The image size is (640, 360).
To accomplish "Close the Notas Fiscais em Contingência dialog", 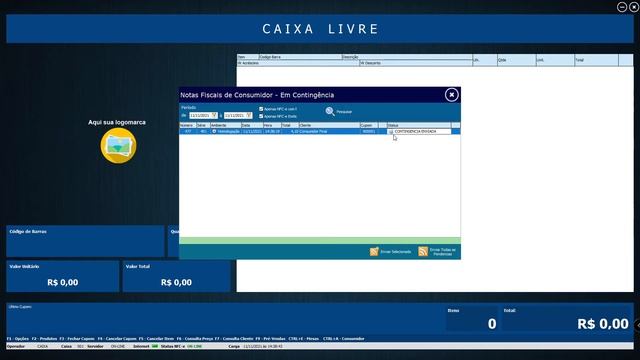I will click(x=451, y=95).
